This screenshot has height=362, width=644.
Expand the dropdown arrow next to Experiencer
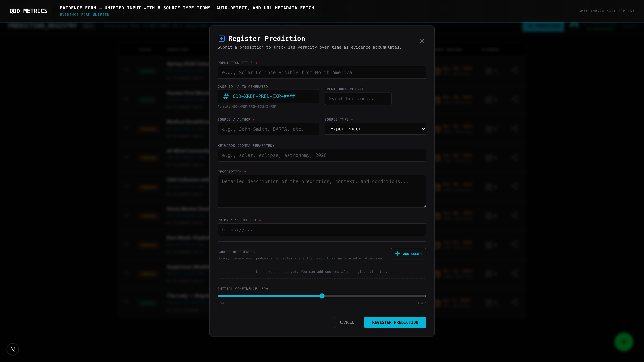[x=423, y=129]
